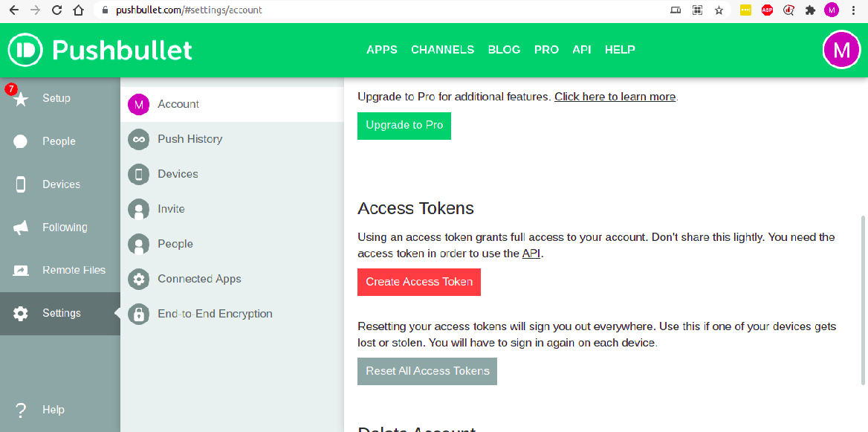Open Remote Files laptop icon
The width and height of the screenshot is (868, 432).
(21, 271)
